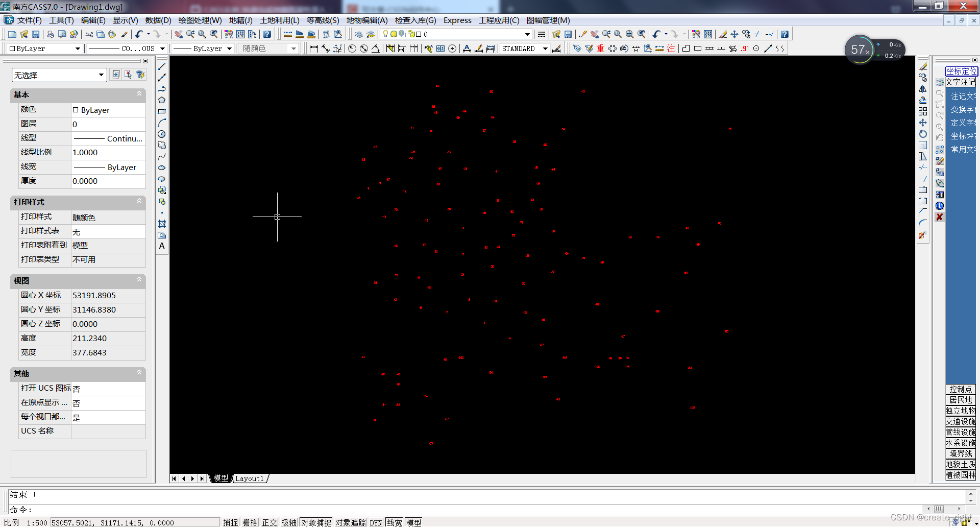The width and height of the screenshot is (980, 527).
Task: Select the Array grid tool
Action: [923, 111]
